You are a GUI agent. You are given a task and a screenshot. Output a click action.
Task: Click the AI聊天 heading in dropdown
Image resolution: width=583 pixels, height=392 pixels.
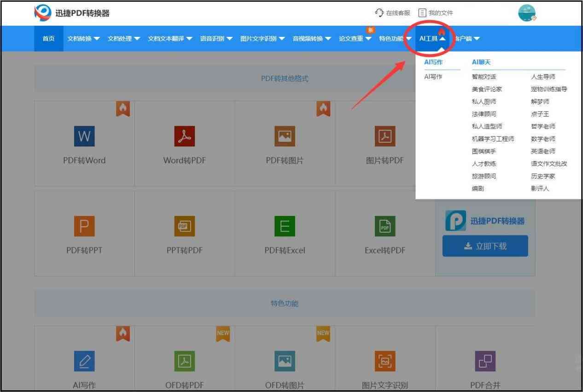(x=481, y=62)
